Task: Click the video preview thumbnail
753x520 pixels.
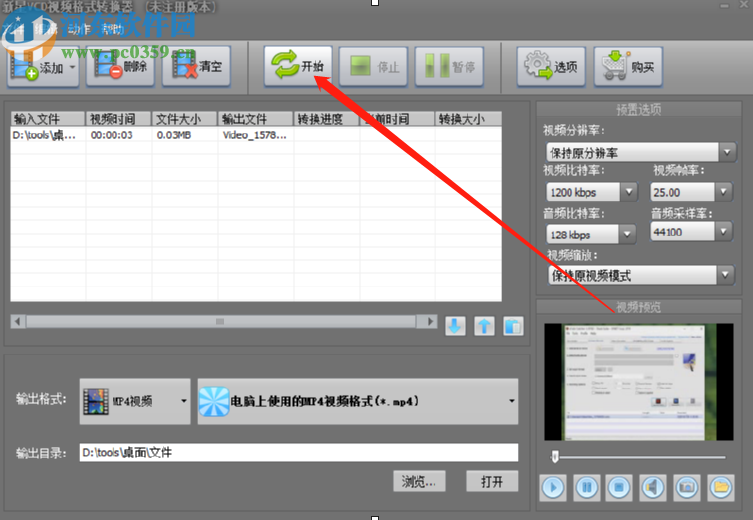Action: click(639, 382)
